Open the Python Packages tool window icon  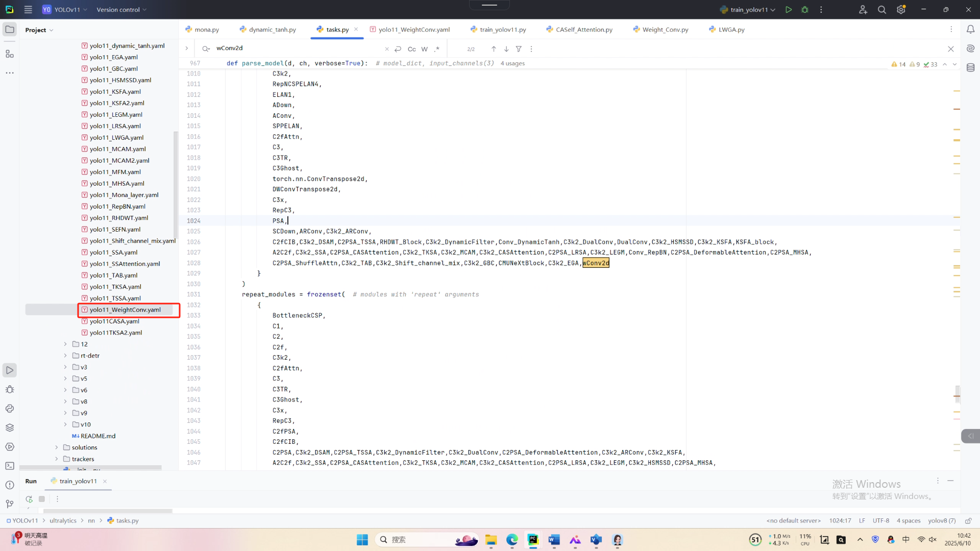tap(10, 428)
